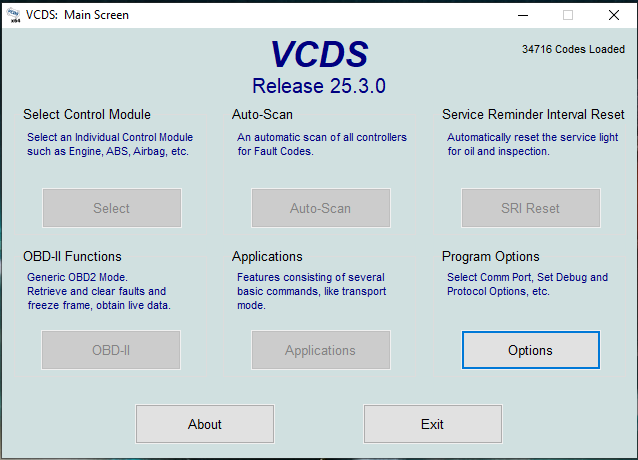Viewport: 638px width, 460px height.
Task: Click the 'VCDS: Main Screen' window title
Action: (77, 15)
